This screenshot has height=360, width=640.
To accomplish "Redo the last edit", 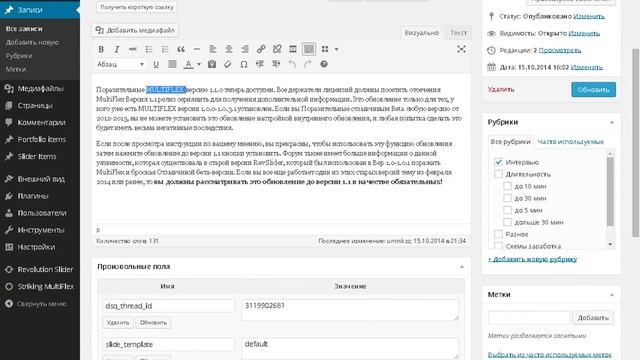I will 308,64.
